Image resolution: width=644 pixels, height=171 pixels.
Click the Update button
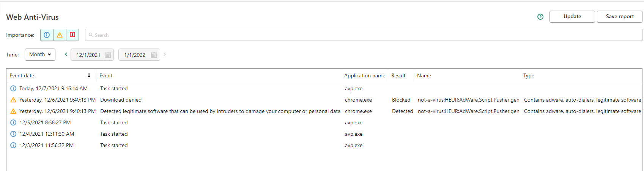click(x=572, y=17)
